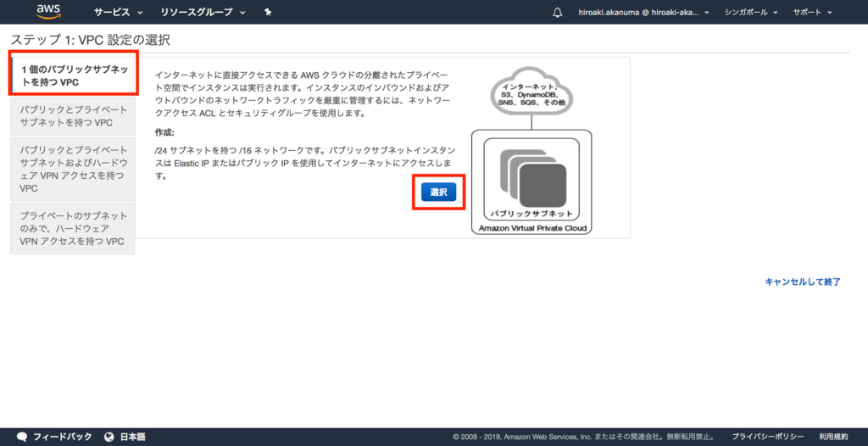The image size is (868, 446).
Task: Click the パブリックサブネット label in diagram
Action: coord(531,214)
